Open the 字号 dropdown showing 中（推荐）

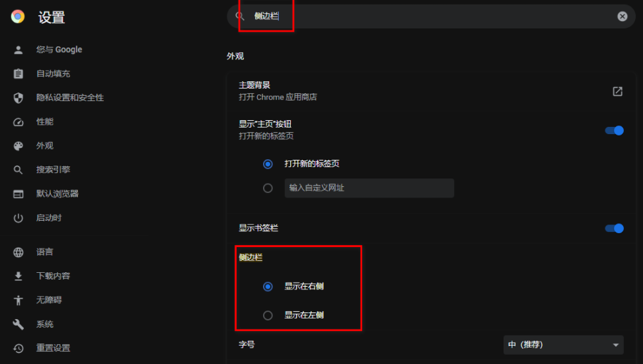click(x=564, y=345)
